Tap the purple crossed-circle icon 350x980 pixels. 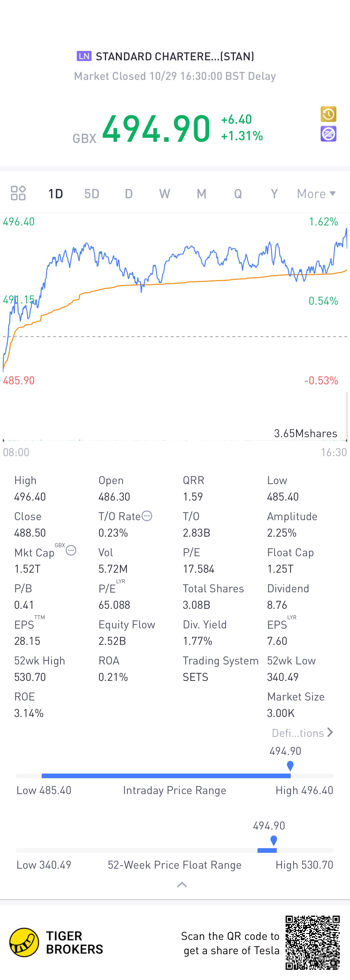point(328,134)
